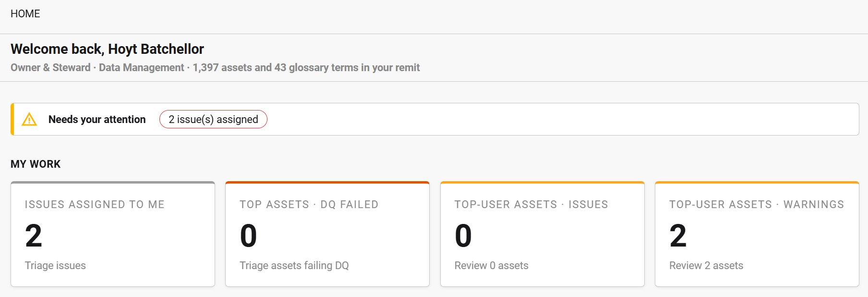This screenshot has width=868, height=297.
Task: Select the issues assigned count 2
Action: click(34, 235)
